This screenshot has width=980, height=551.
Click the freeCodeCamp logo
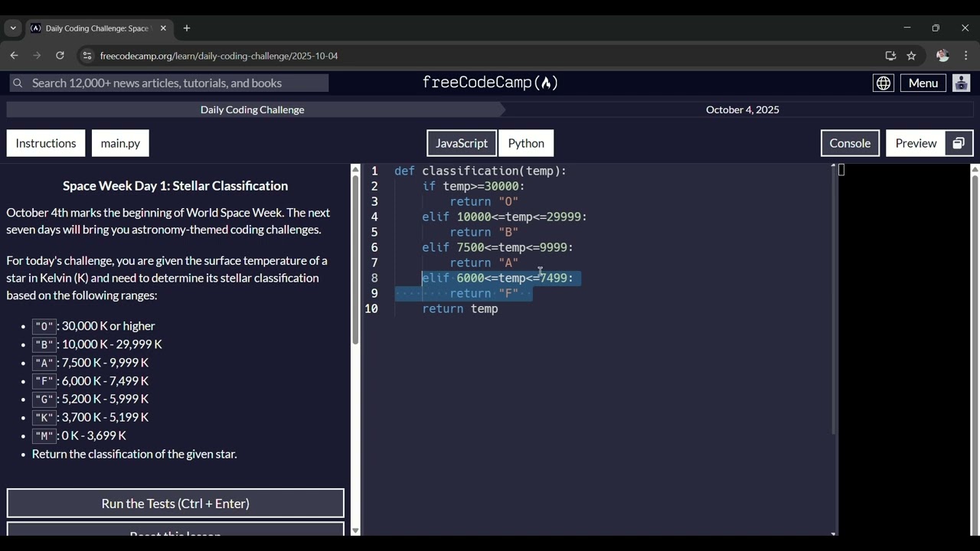(x=490, y=83)
